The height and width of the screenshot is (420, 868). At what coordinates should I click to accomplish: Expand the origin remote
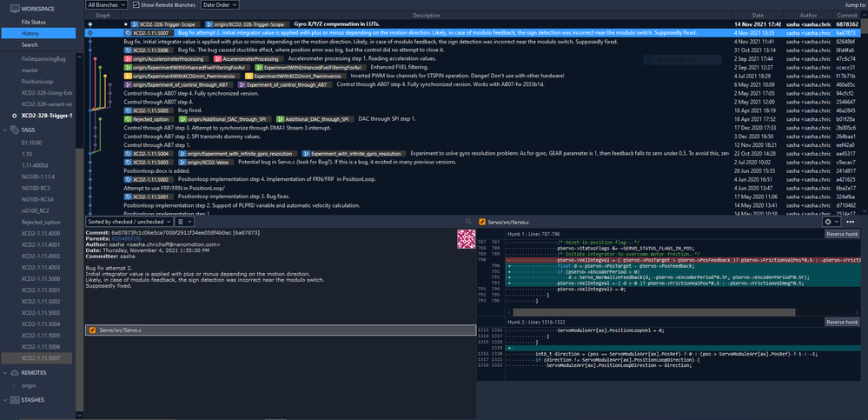pos(15,385)
